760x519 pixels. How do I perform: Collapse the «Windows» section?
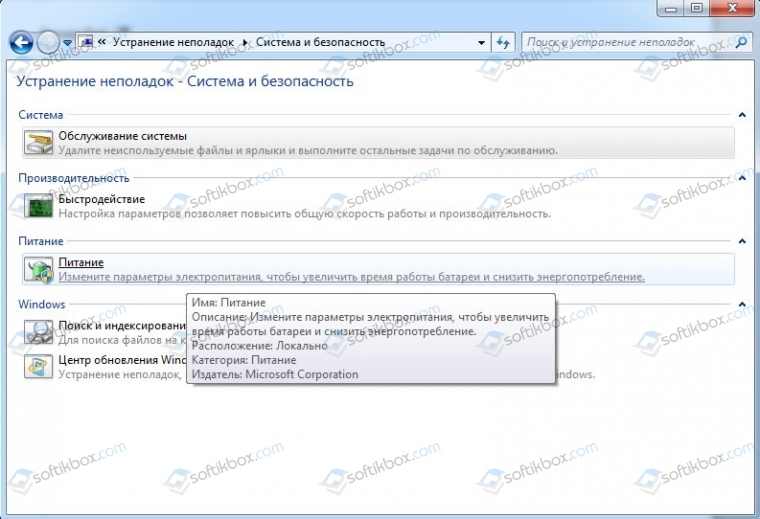coord(742,304)
